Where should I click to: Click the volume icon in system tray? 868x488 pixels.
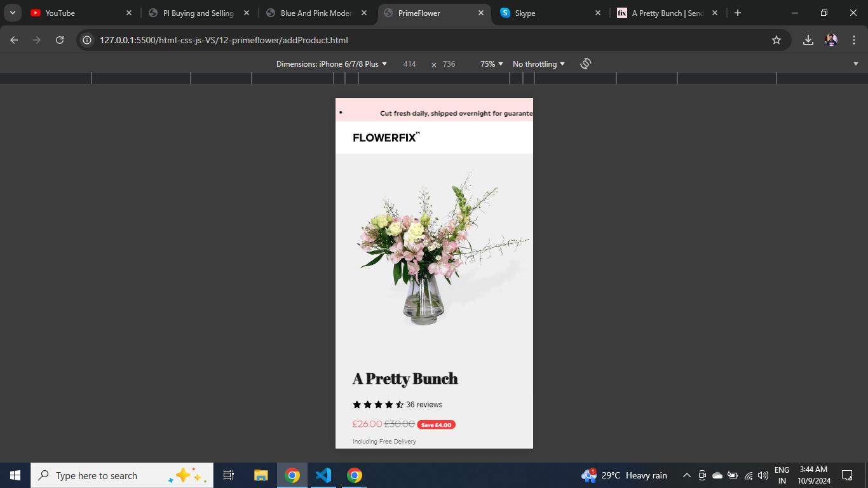763,475
